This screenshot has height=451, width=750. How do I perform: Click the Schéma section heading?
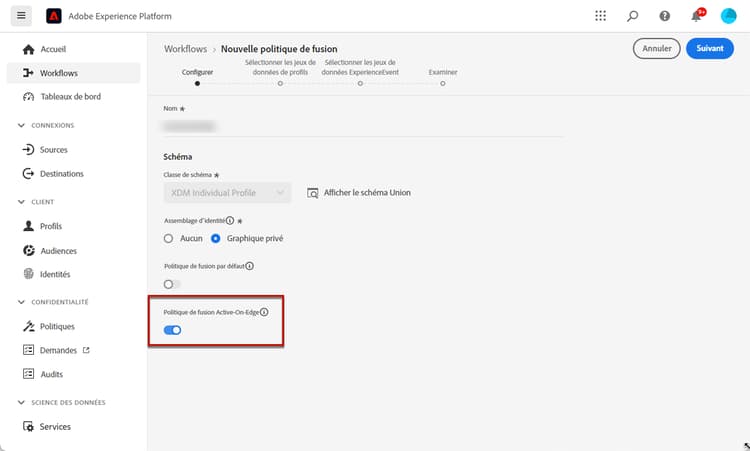tap(177, 157)
